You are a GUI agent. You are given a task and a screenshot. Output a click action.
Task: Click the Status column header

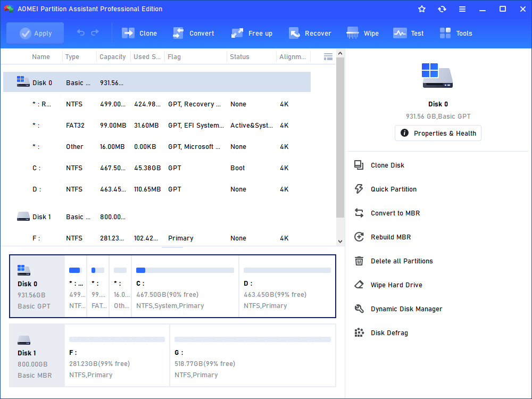pos(239,57)
